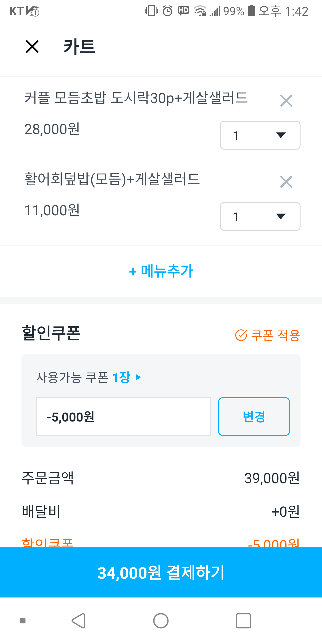The width and height of the screenshot is (322, 644).
Task: Tap the vibrate mode status icon
Action: coord(151,11)
